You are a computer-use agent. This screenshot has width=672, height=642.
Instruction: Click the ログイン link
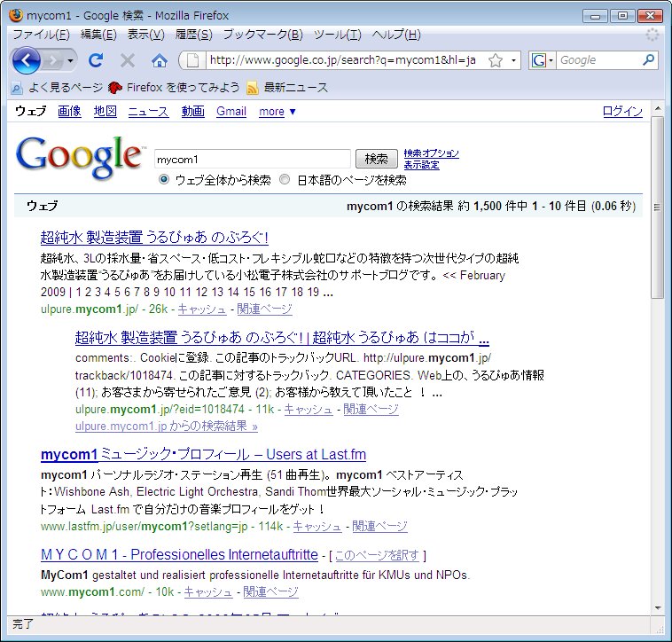622,112
